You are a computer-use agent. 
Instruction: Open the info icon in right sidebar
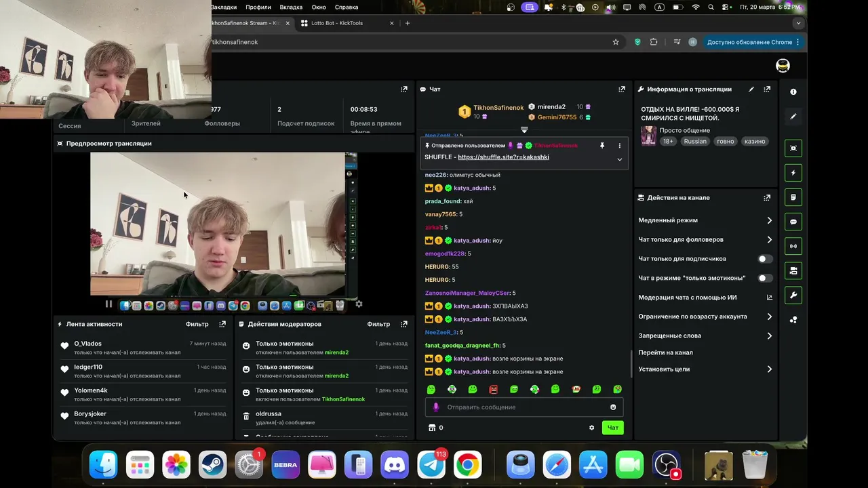(x=793, y=91)
